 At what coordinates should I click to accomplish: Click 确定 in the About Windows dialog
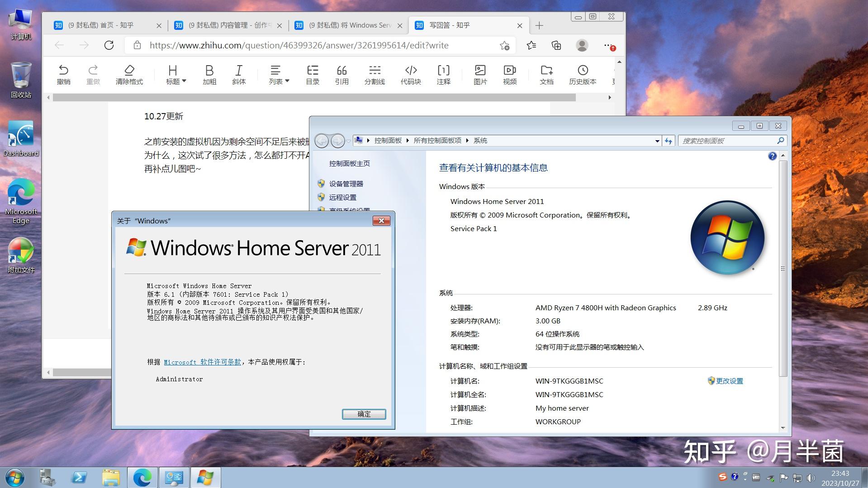pos(364,414)
